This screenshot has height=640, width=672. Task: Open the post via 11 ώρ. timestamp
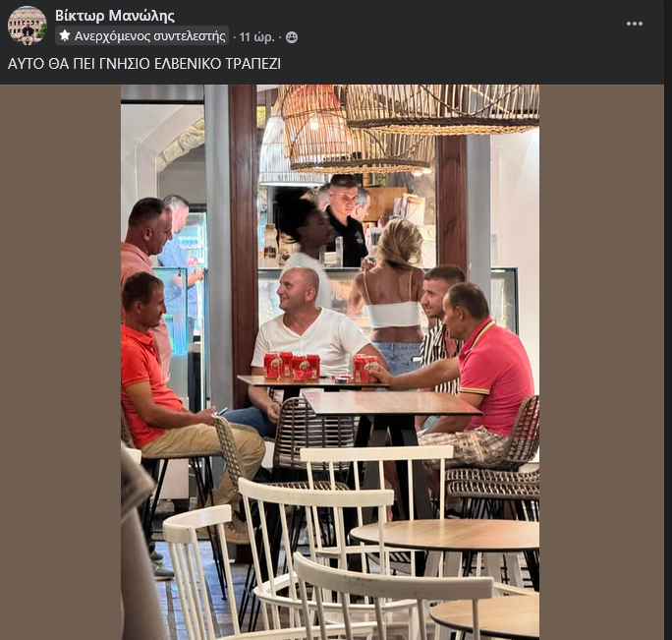pyautogui.click(x=256, y=37)
